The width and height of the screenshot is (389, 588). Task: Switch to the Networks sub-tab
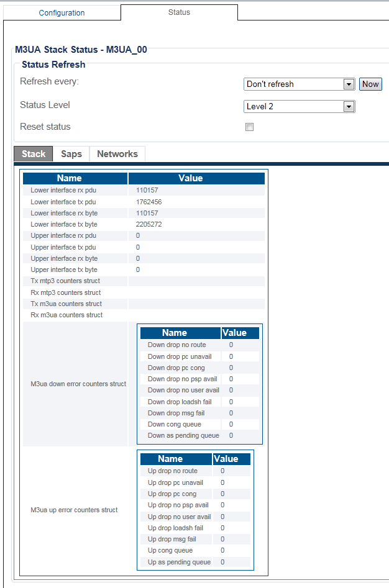pyautogui.click(x=117, y=154)
